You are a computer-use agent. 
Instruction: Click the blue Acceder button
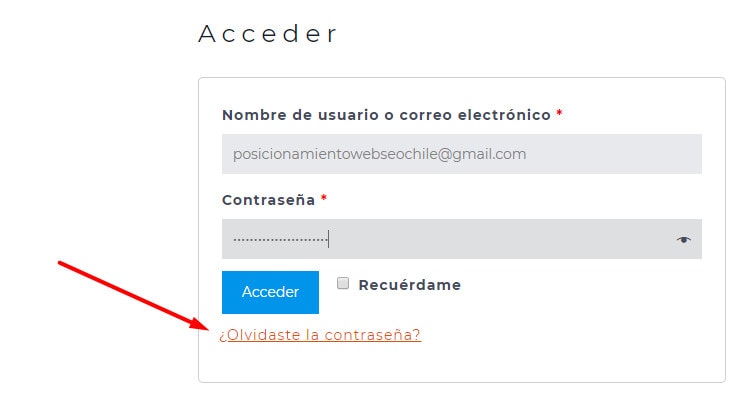[x=270, y=292]
